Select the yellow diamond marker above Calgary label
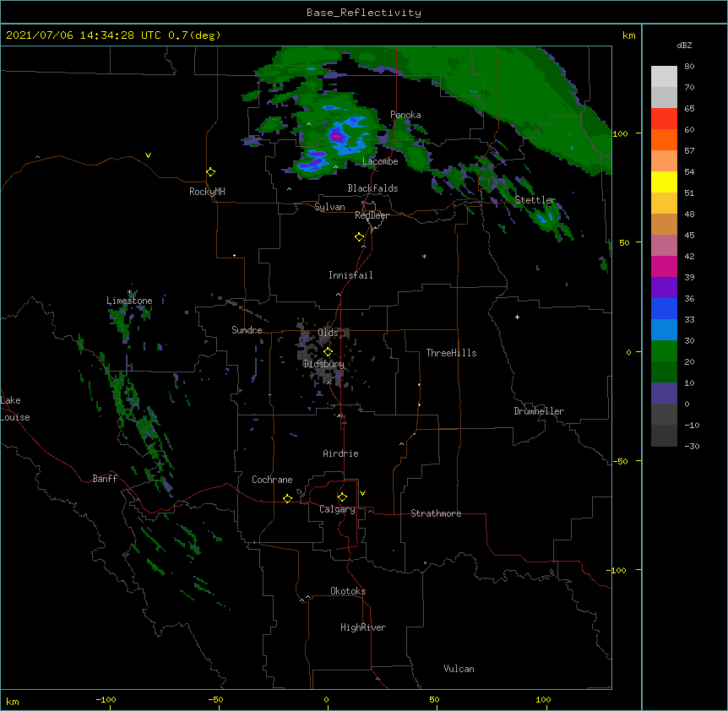The width and height of the screenshot is (728, 711). [342, 497]
